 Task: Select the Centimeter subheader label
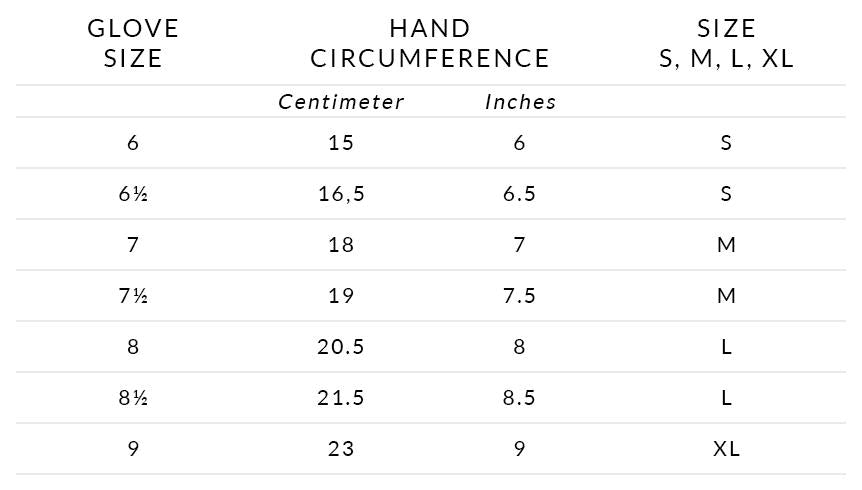click(x=341, y=102)
